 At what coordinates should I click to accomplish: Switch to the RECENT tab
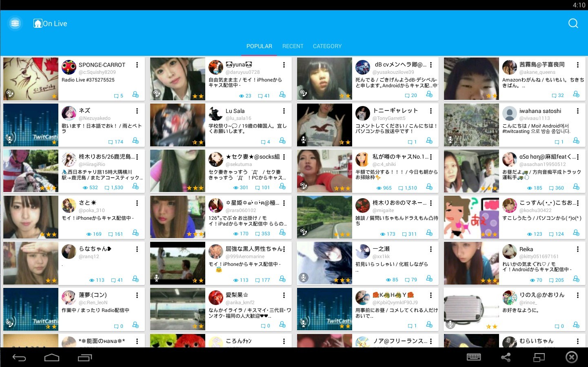293,46
